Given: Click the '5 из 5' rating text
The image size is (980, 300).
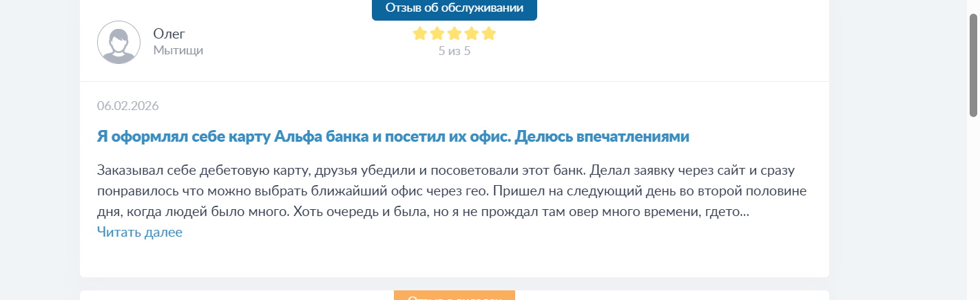Looking at the screenshot, I should tap(455, 51).
